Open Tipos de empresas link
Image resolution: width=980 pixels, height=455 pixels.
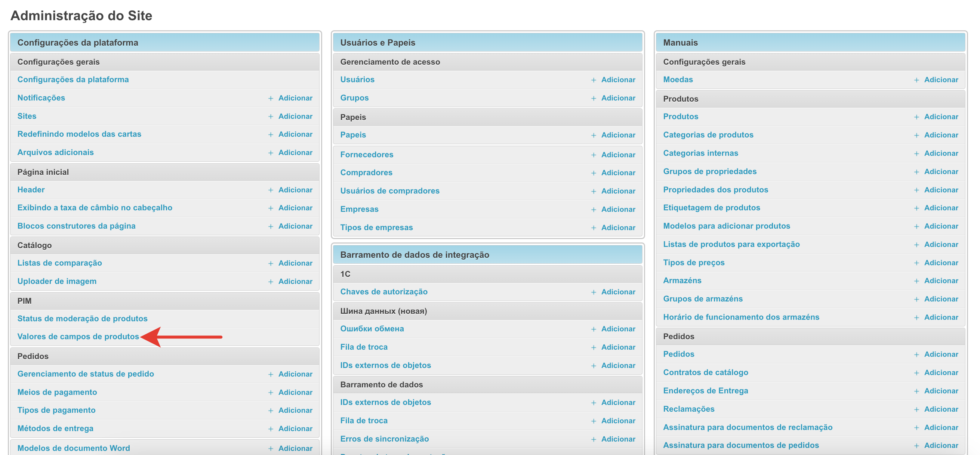coord(377,227)
